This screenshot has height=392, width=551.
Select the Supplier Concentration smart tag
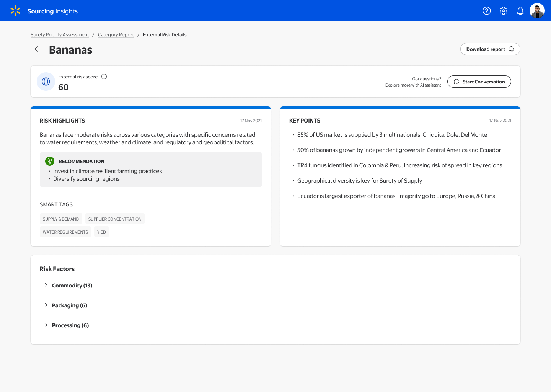point(115,219)
